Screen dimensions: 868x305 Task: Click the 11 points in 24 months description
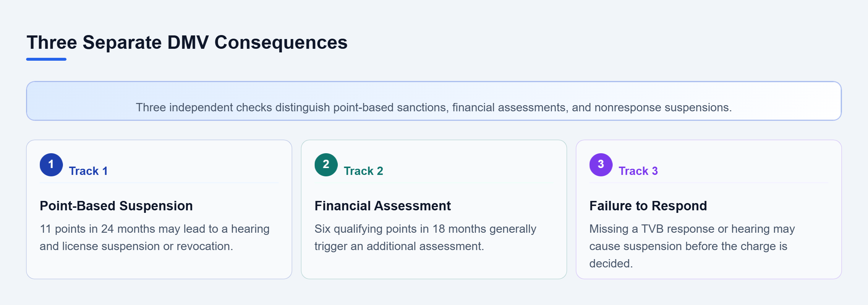tap(154, 237)
